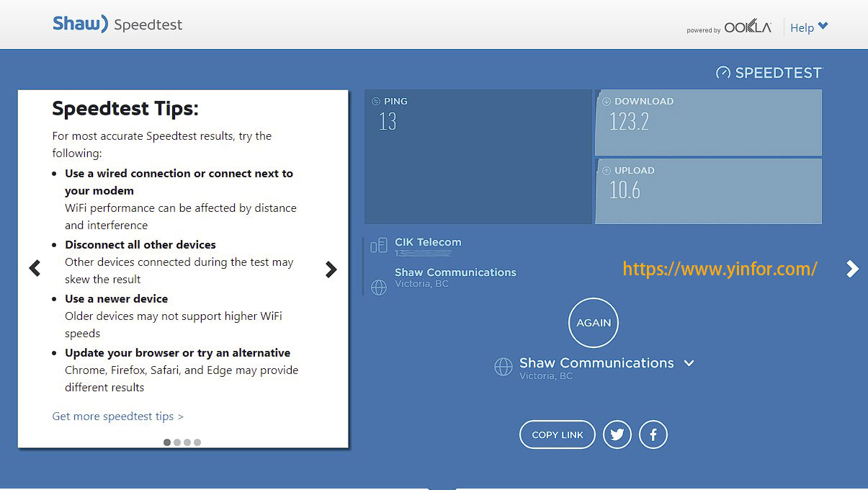Open Get more speedtest tips link
Viewport: 868px width, 490px height.
point(118,416)
